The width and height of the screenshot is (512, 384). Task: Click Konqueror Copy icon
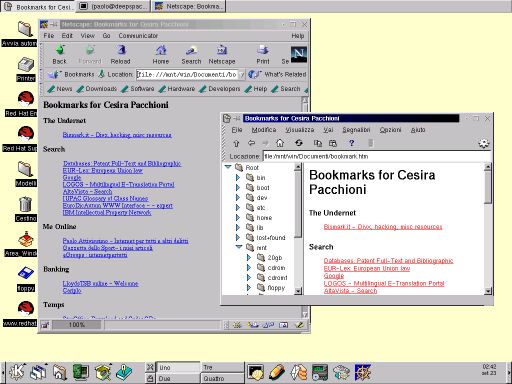(x=318, y=143)
